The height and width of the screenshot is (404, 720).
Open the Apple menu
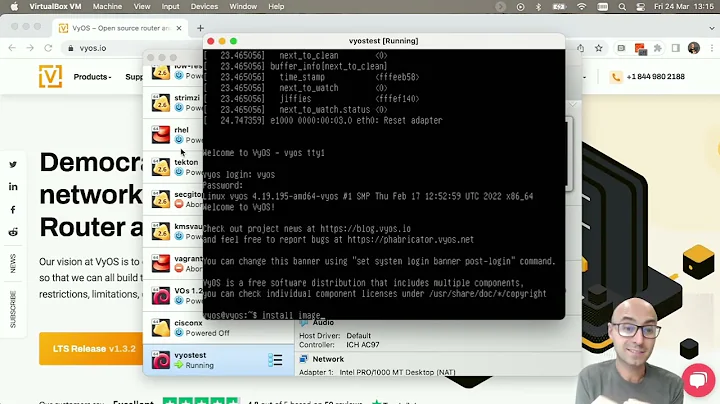(14, 6)
